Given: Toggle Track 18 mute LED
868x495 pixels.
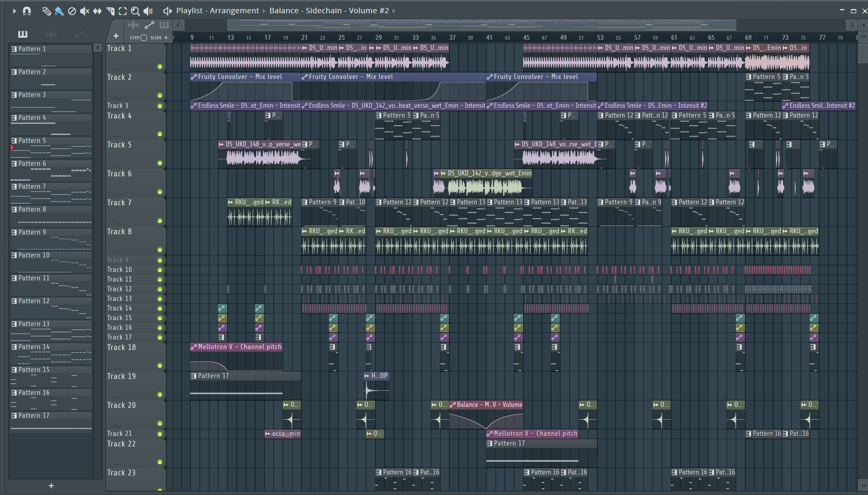Looking at the screenshot, I should (160, 366).
